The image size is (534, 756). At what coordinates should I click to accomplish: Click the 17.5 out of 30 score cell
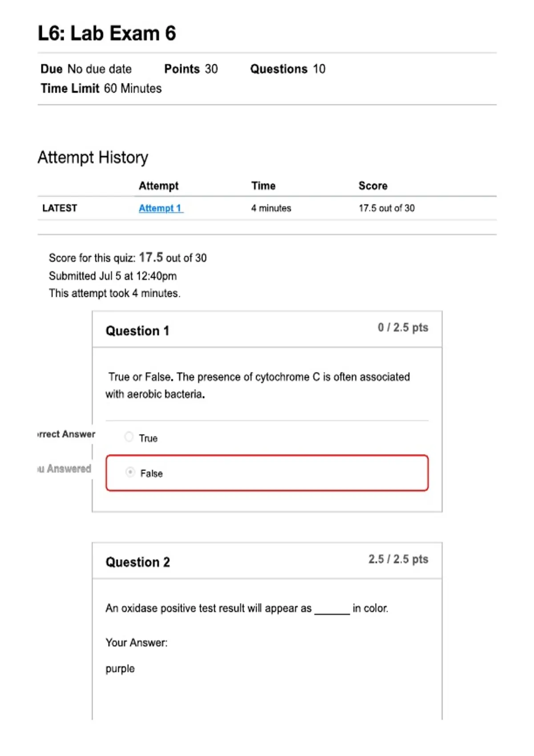pyautogui.click(x=387, y=208)
